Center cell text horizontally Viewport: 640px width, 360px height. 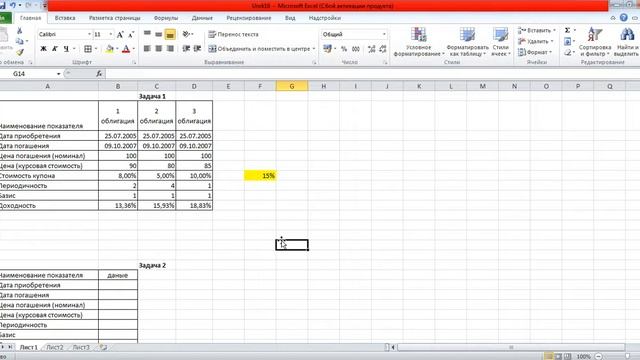159,49
